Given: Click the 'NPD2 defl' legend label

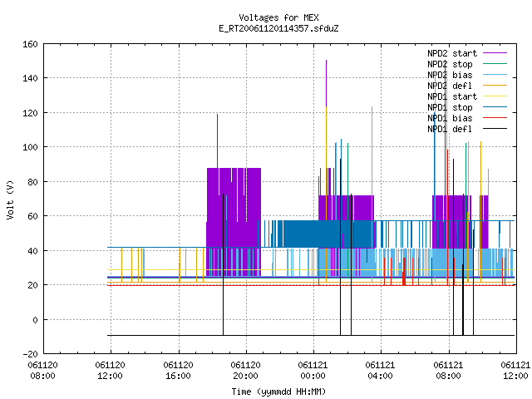Looking at the screenshot, I should click(x=450, y=86).
